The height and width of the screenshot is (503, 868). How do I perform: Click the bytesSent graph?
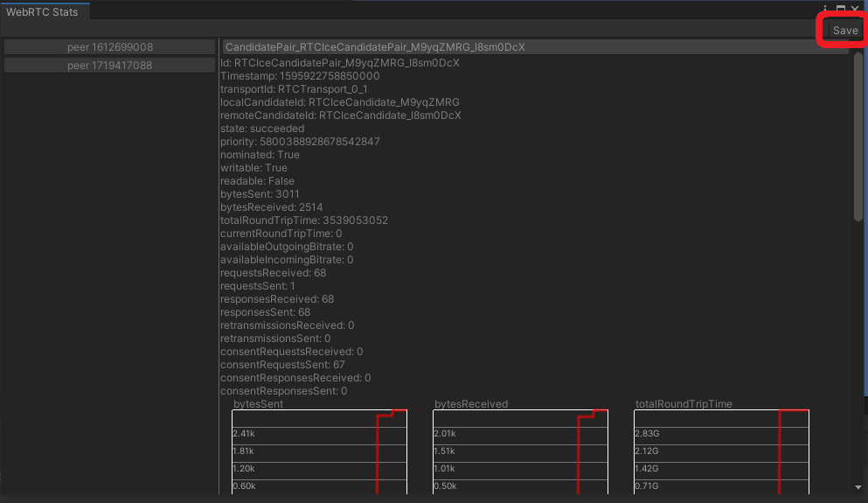pyautogui.click(x=319, y=452)
